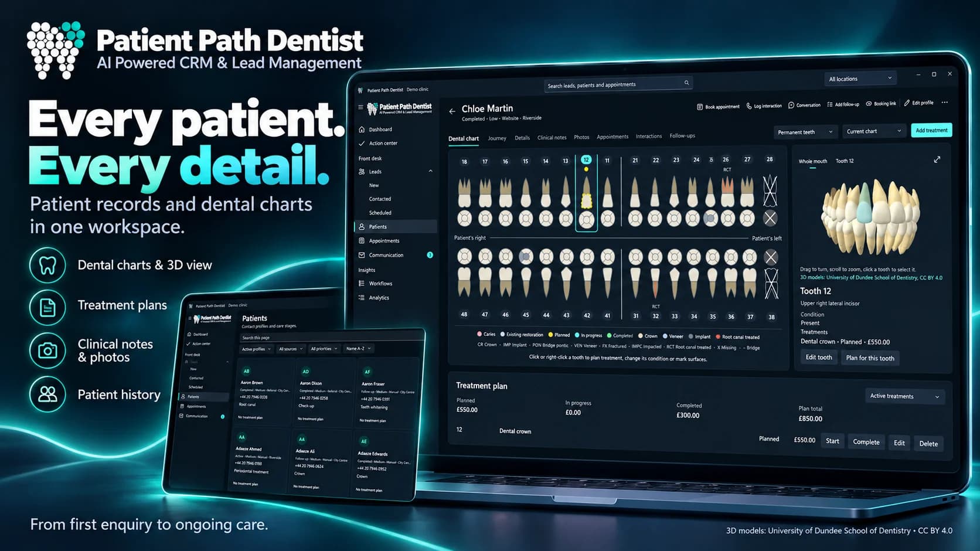Open the Current chart dropdown
Image resolution: width=980 pixels, height=551 pixels.
coord(874,131)
